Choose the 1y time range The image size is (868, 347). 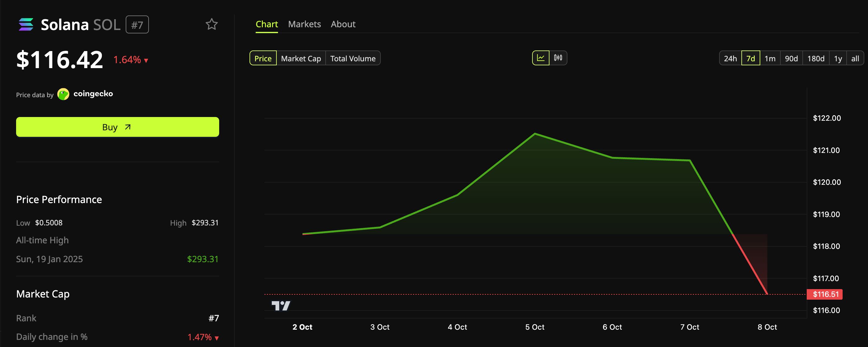(838, 58)
